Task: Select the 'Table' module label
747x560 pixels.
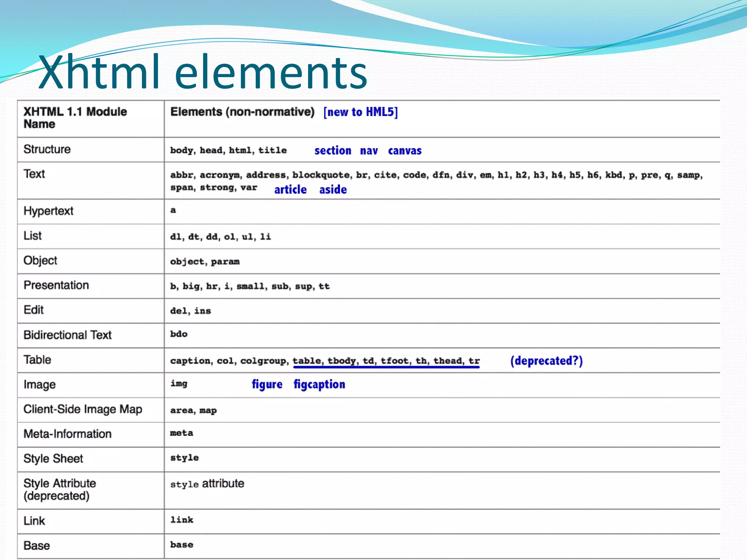Action: 37,360
